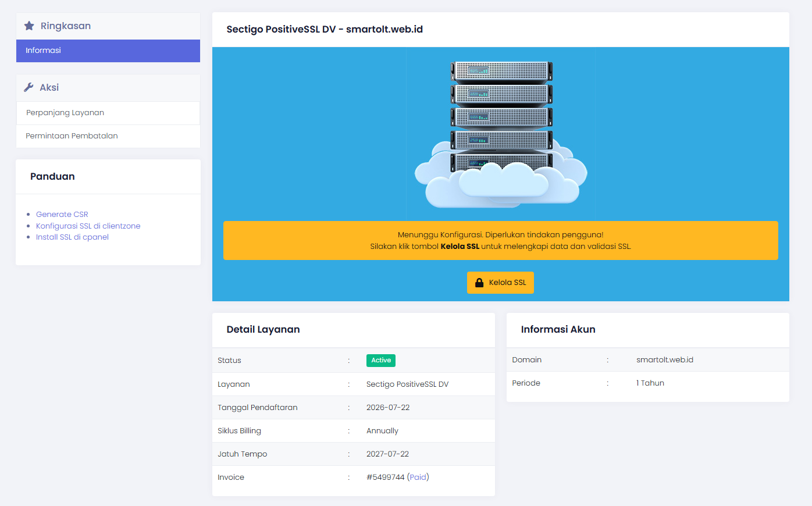The height and width of the screenshot is (506, 812).
Task: Click the Tanggal Pendaftaran label
Action: 258,408
